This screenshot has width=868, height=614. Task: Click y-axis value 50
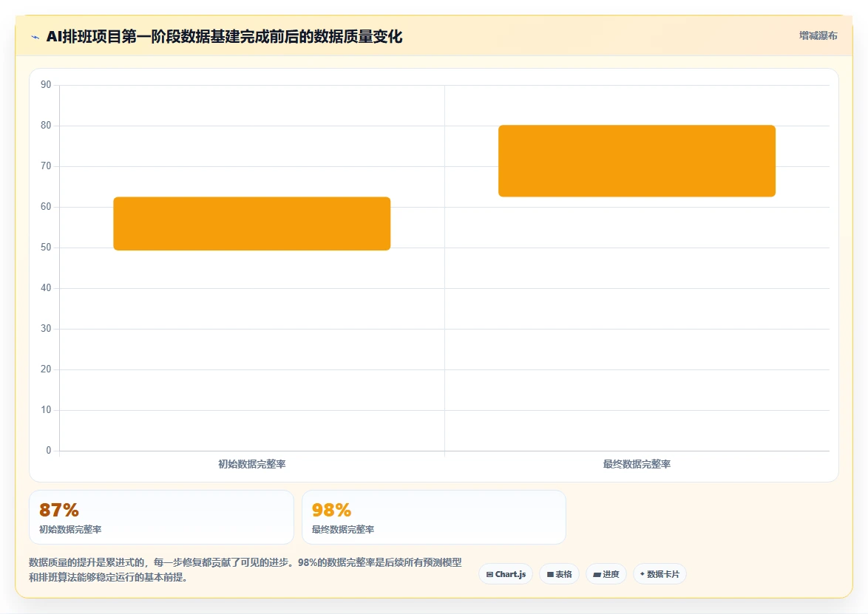[46, 248]
